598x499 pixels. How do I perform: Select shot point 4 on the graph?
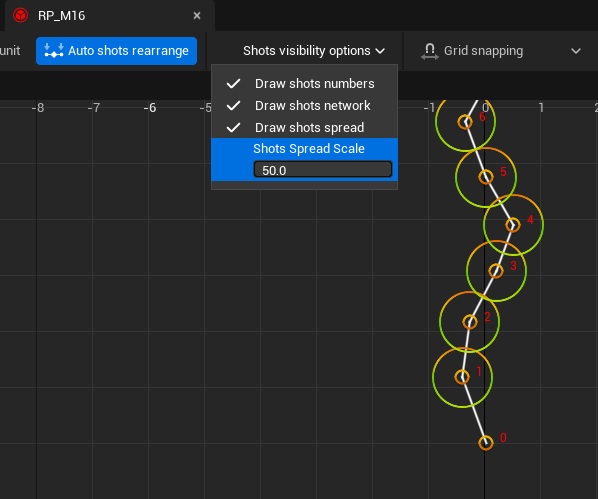click(513, 225)
